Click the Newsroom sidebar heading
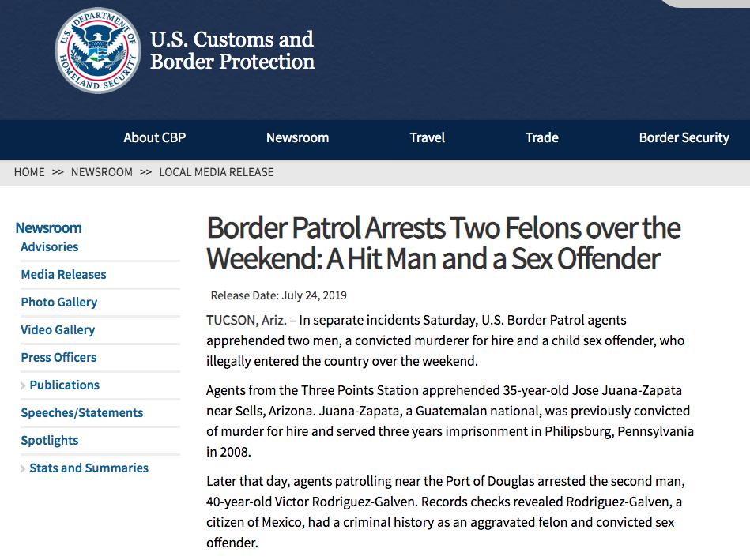 coord(48,228)
